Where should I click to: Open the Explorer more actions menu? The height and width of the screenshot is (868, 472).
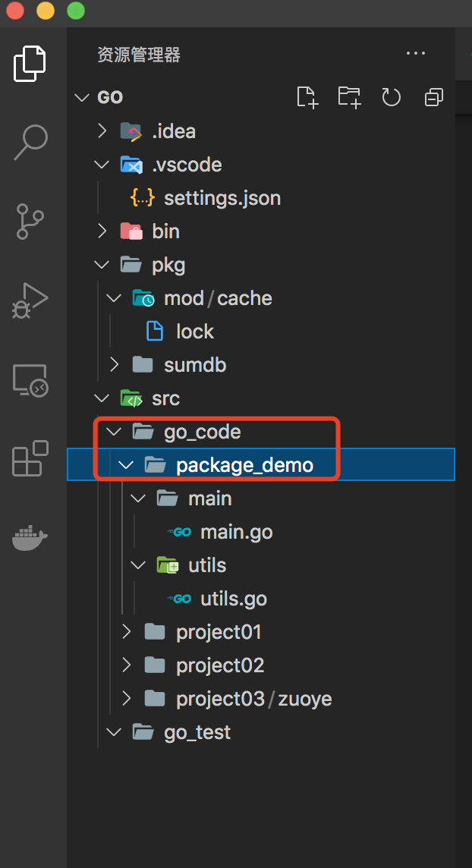tap(416, 54)
